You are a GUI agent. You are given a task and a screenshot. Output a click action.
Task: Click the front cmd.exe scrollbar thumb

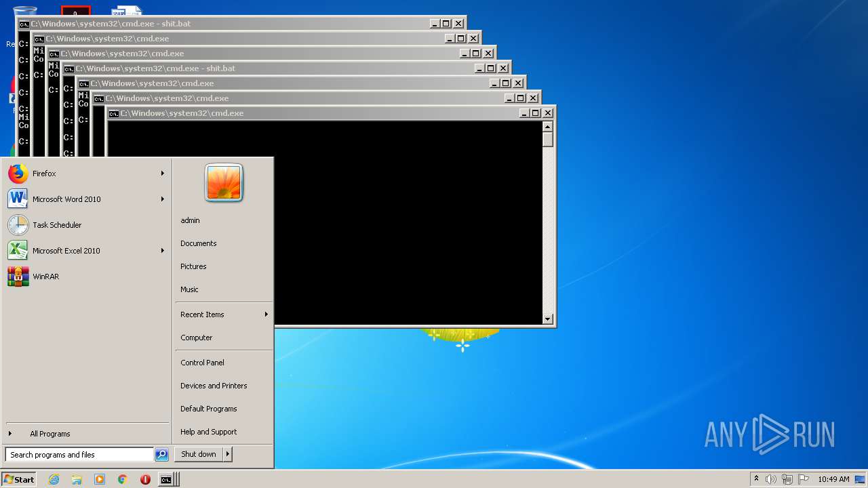[548, 140]
